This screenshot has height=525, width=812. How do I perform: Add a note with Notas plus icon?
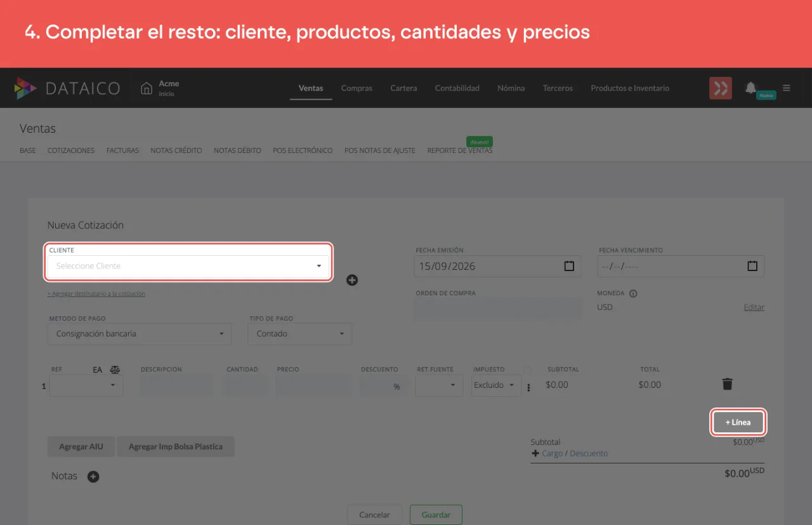[93, 477]
